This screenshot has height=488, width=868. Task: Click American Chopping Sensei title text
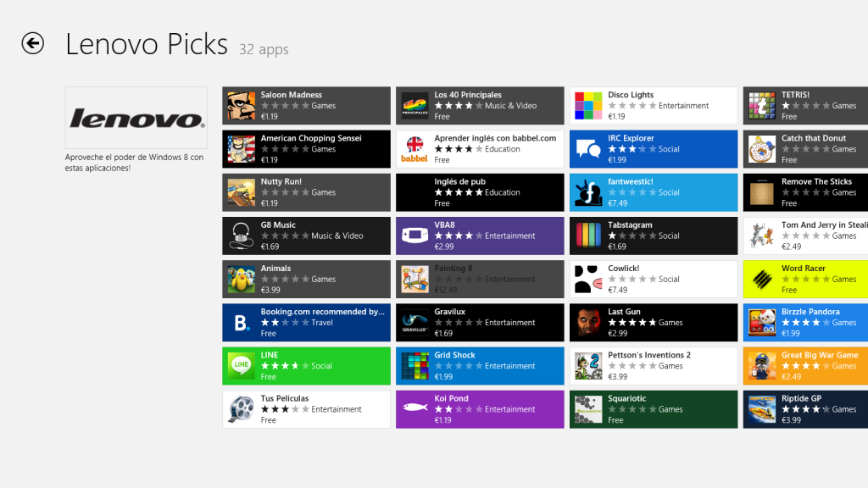311,138
